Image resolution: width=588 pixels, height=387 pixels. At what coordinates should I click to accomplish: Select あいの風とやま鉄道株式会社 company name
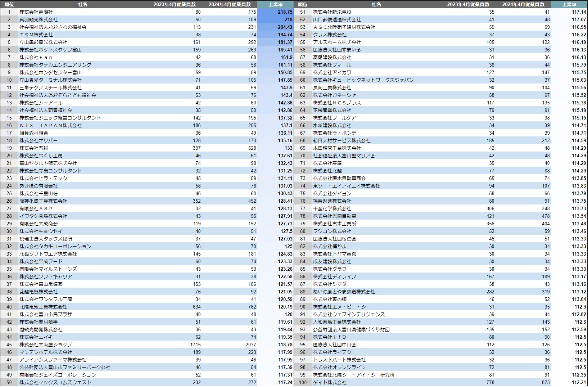(344, 292)
